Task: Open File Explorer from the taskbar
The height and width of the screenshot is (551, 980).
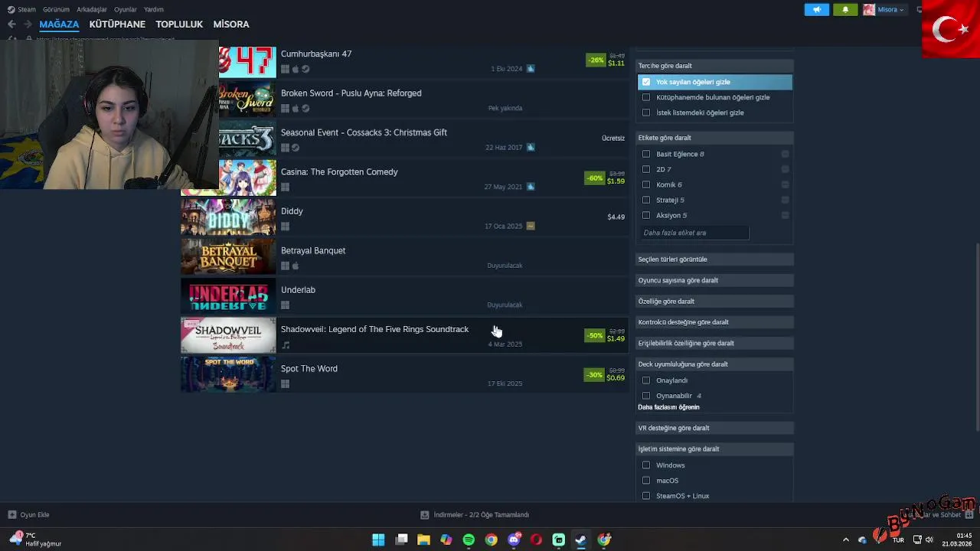Action: (423, 540)
